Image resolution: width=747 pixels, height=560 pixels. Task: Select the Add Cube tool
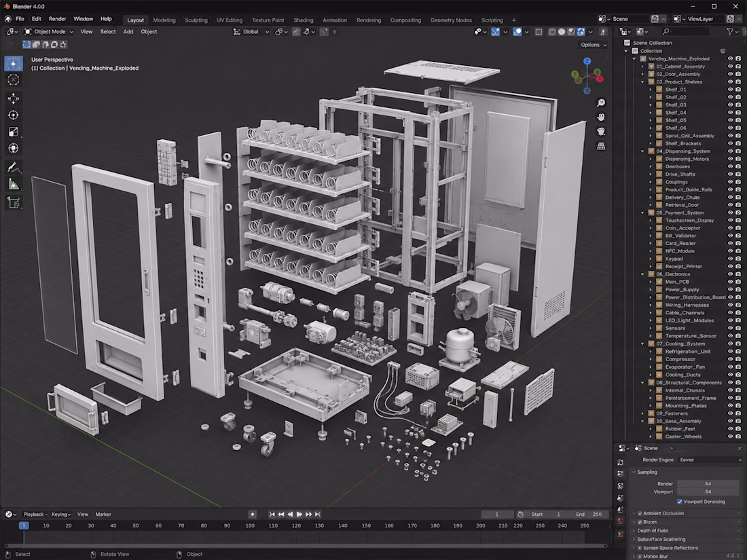coord(14,203)
